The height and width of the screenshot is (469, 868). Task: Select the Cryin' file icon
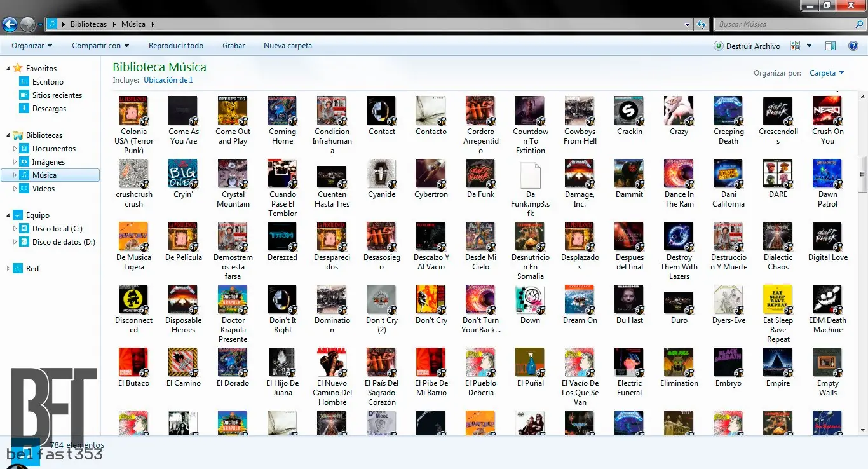click(183, 173)
